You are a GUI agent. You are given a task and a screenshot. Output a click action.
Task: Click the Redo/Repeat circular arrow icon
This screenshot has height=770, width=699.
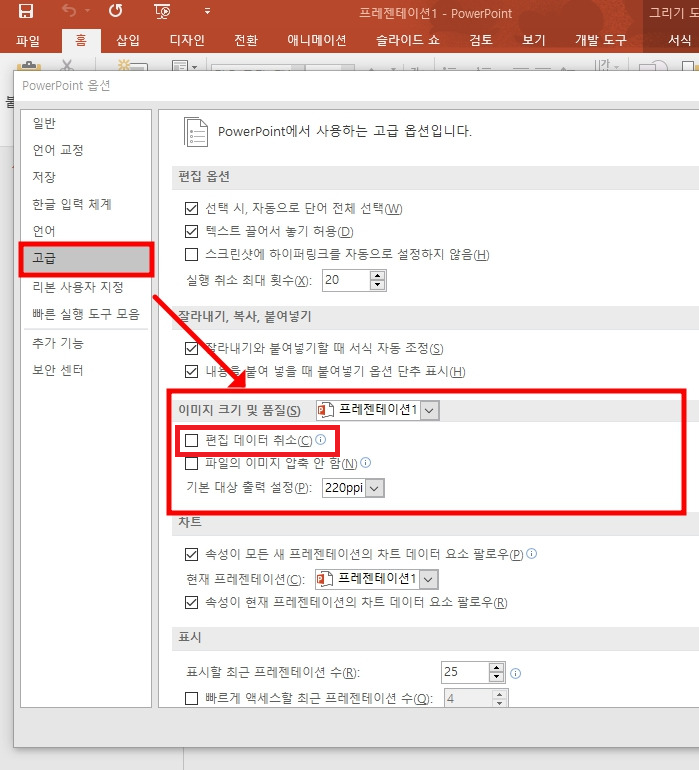tap(115, 11)
